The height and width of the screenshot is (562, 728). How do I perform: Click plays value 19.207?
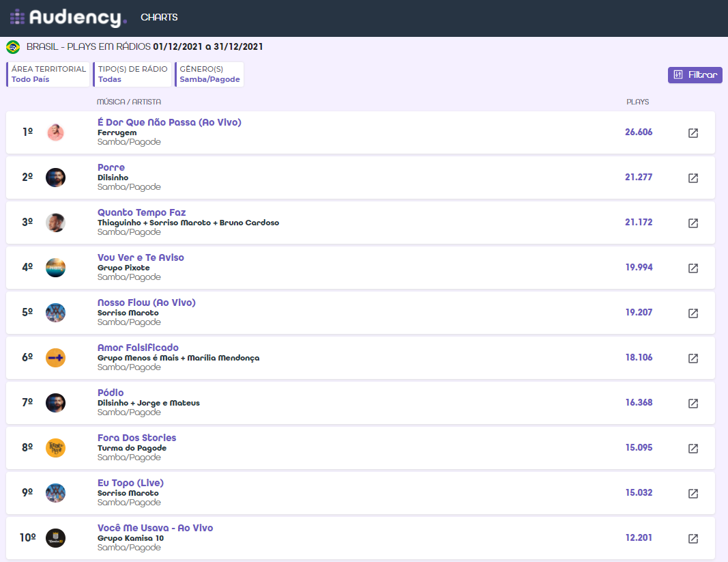tap(639, 312)
